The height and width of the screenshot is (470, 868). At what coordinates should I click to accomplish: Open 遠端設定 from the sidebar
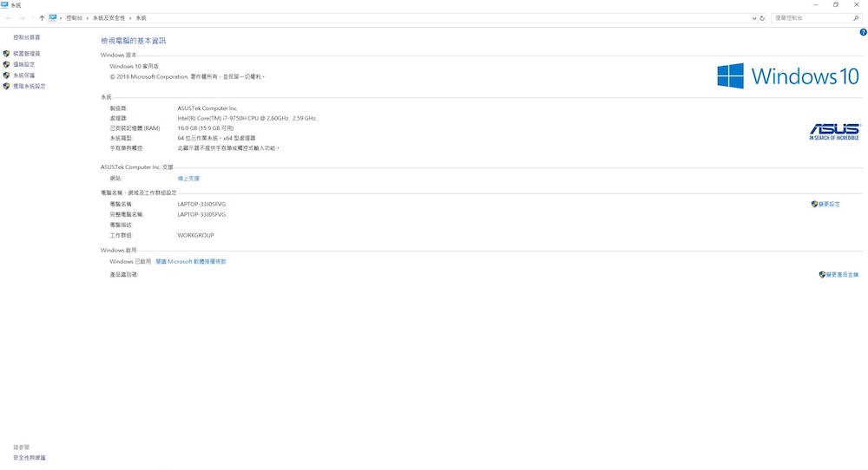point(23,65)
